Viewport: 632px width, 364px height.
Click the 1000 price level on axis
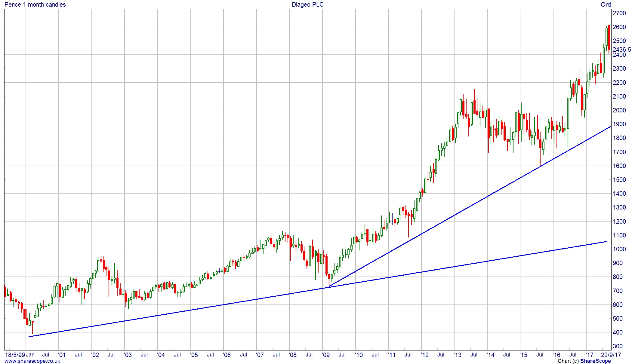[619, 249]
